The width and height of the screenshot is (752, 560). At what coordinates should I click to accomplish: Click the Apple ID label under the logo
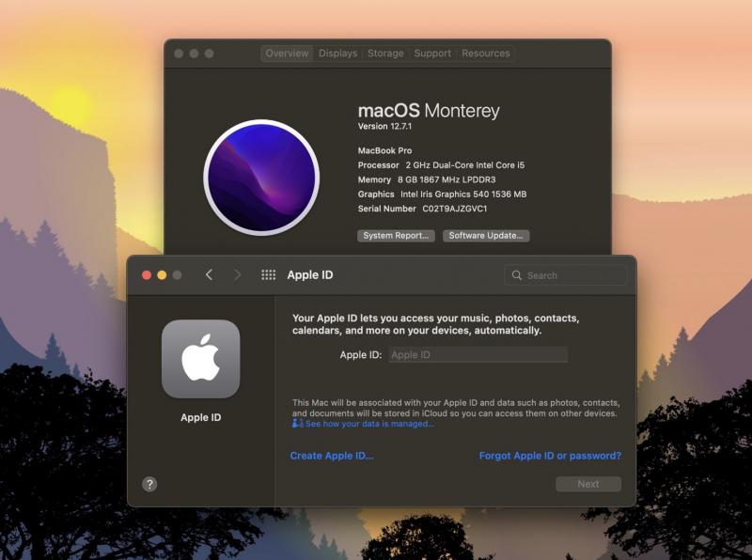(201, 417)
